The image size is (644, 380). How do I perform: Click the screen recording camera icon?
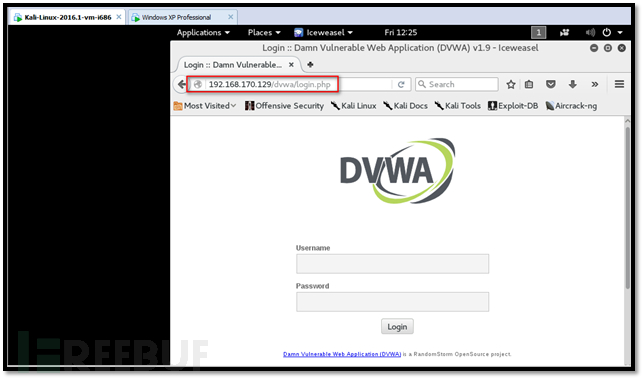coord(565,32)
